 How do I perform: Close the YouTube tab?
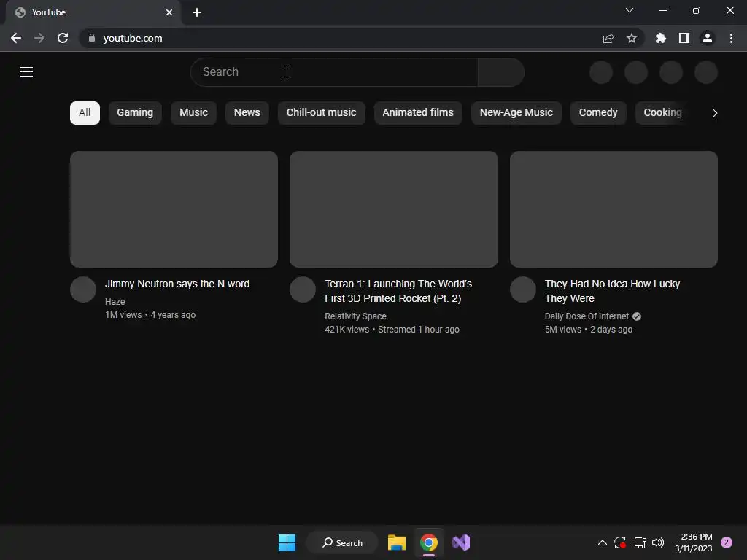click(x=169, y=12)
